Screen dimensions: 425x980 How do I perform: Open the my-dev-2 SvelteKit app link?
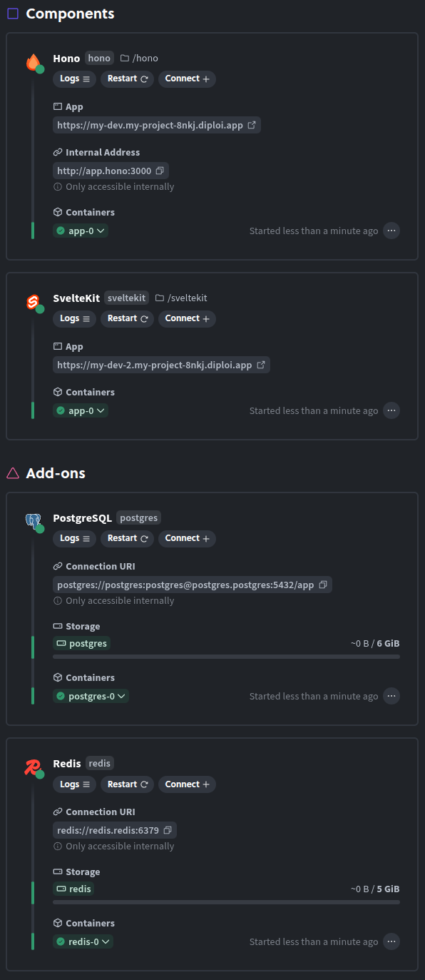tap(153, 364)
